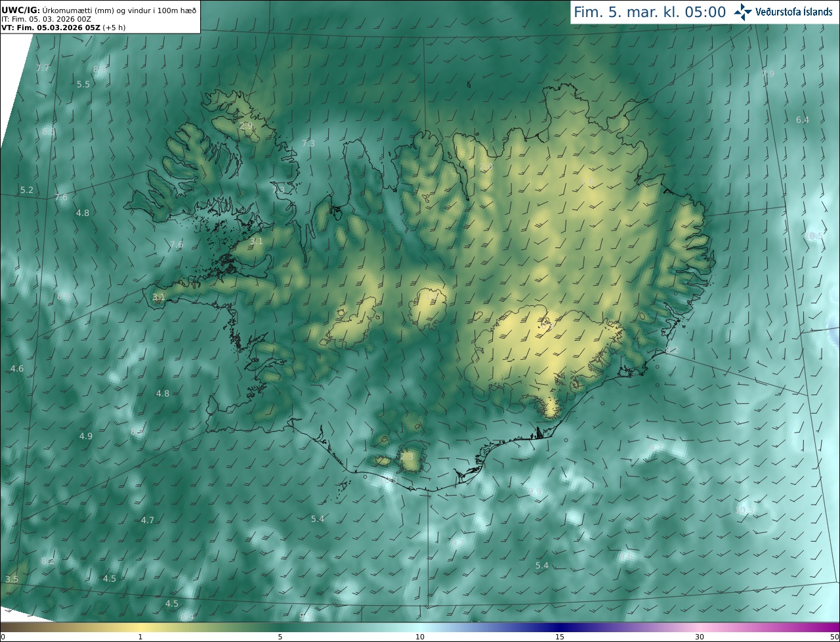Click the Veðurstofa Íslands logo emblem
The image size is (840, 642).
coord(743,12)
